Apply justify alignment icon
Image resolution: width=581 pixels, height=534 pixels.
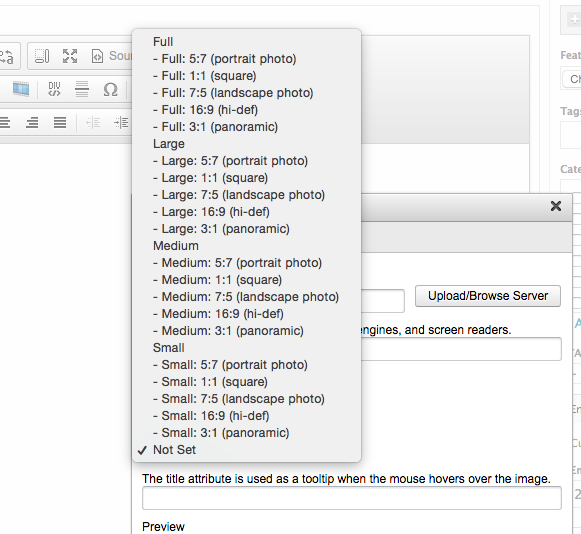tap(60, 122)
